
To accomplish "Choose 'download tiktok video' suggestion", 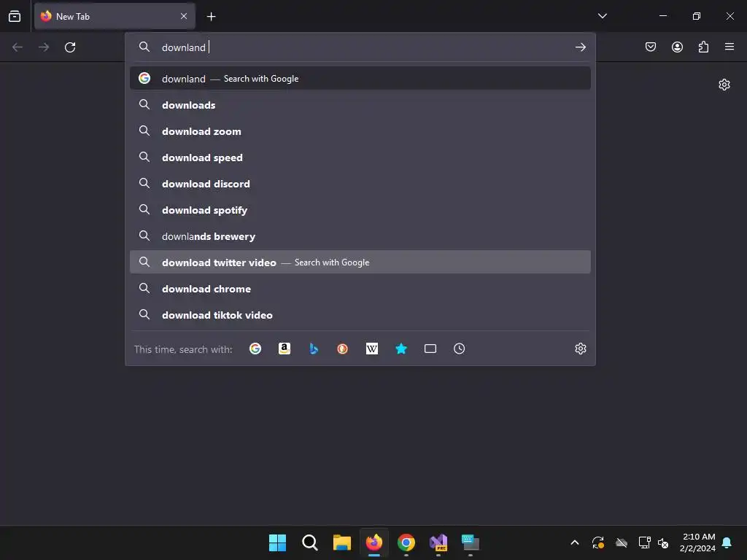I will (x=360, y=315).
